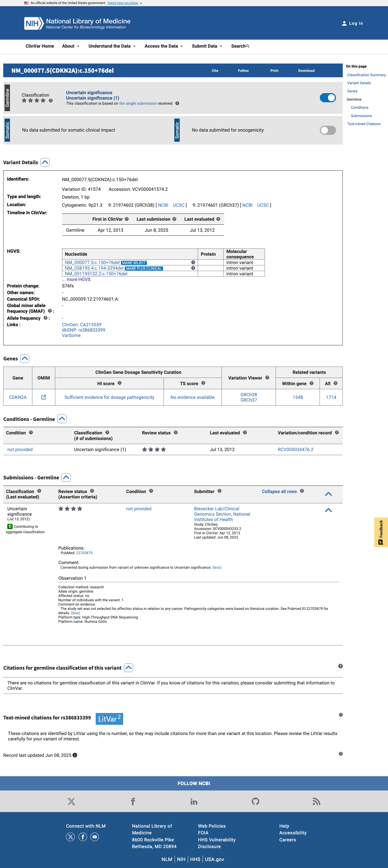Jump to Text-mined Citations in sidebar
Viewport: 388px width, 868px height.
364,124
